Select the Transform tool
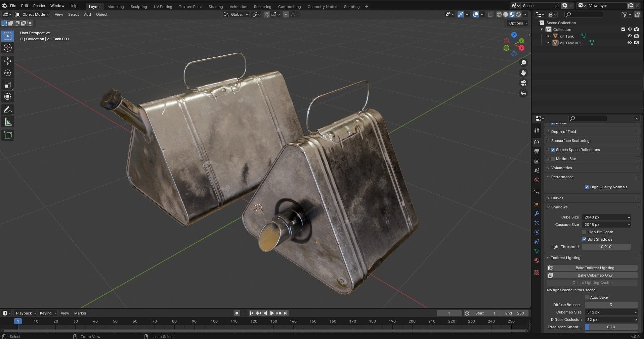Screen dimensions: 644x339 click(8, 96)
